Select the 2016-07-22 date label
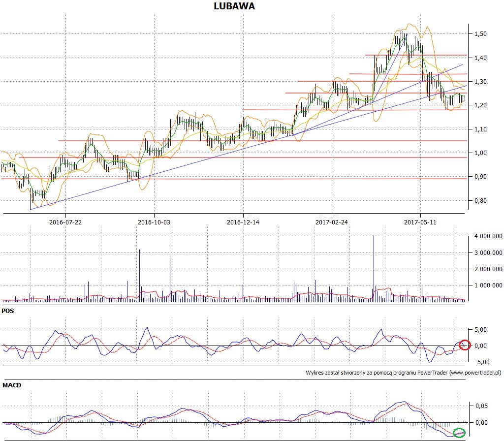The image size is (504, 441). pos(65,222)
